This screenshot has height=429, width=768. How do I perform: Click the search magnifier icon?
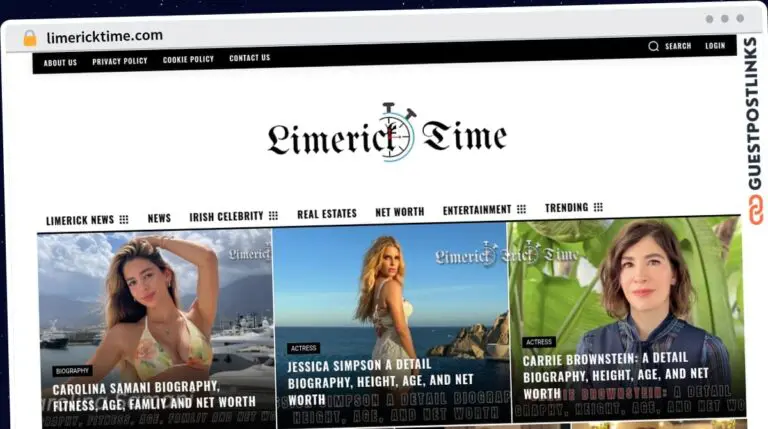point(653,46)
